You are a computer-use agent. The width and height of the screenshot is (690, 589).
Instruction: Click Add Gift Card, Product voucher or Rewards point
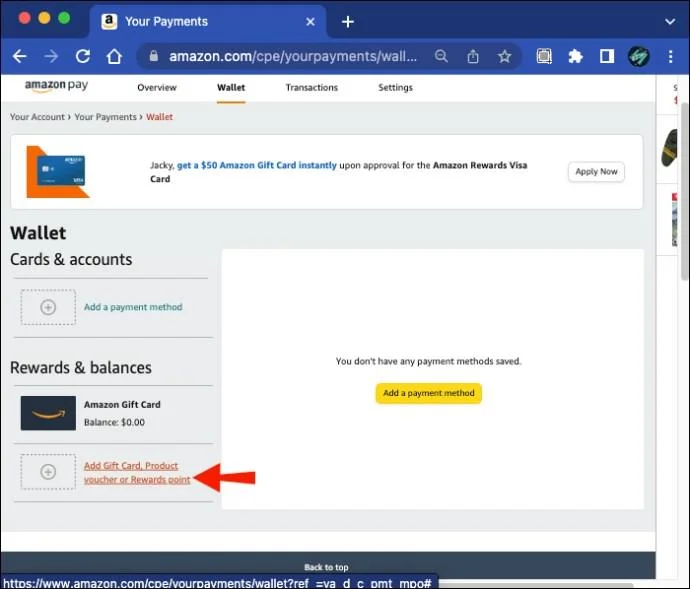pos(137,472)
